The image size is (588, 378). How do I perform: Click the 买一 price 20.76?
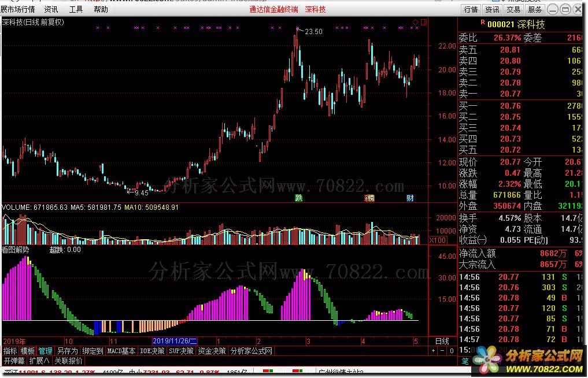click(x=510, y=106)
